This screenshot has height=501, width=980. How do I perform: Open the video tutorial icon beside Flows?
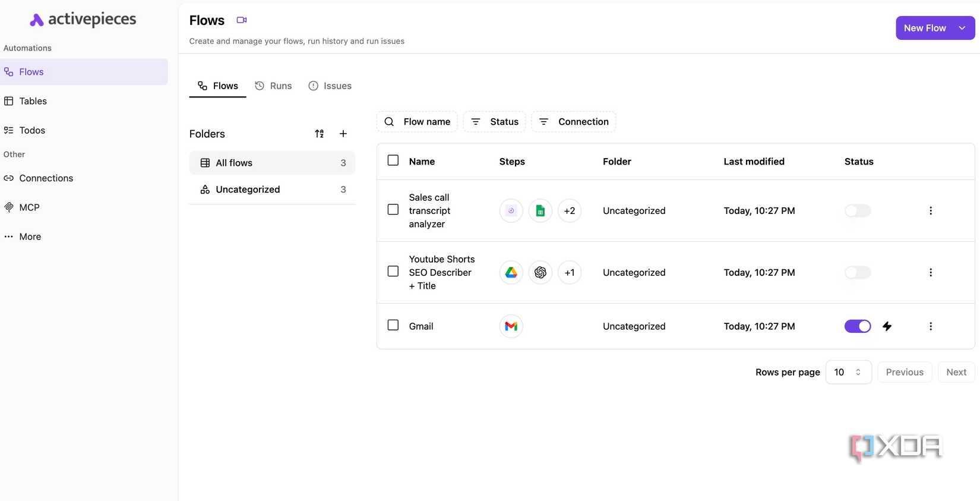tap(242, 20)
